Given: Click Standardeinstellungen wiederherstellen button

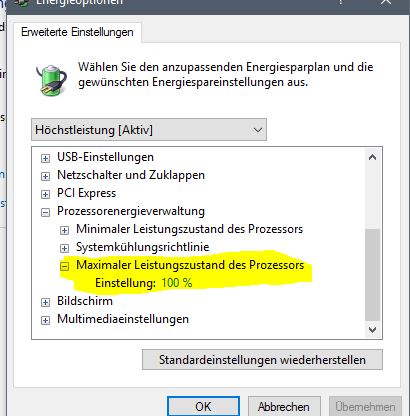Looking at the screenshot, I should (x=262, y=360).
